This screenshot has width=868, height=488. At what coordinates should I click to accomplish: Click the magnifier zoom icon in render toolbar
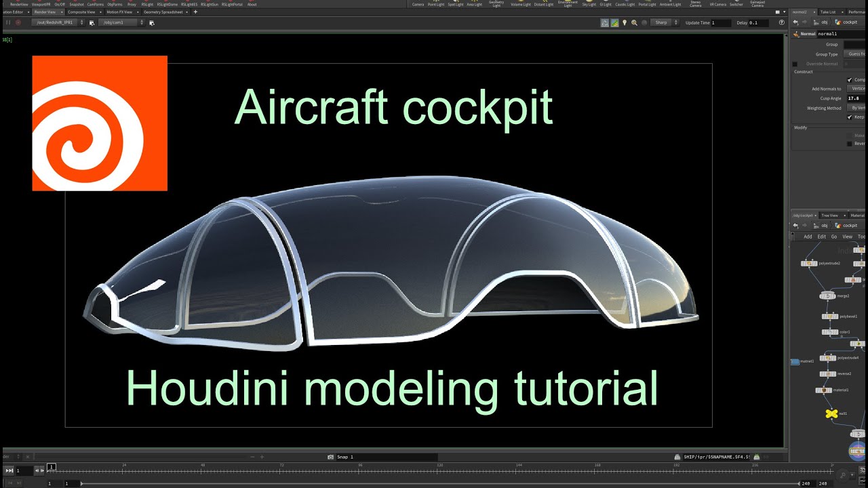(634, 22)
